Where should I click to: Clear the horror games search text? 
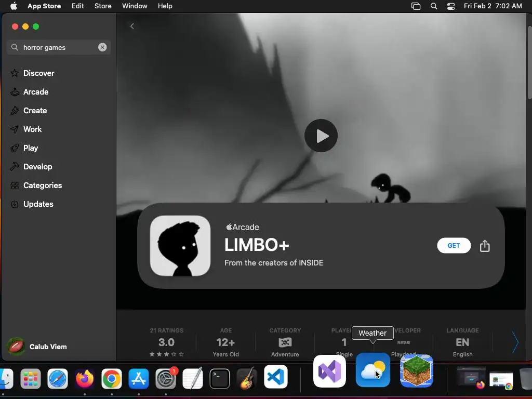click(x=102, y=47)
